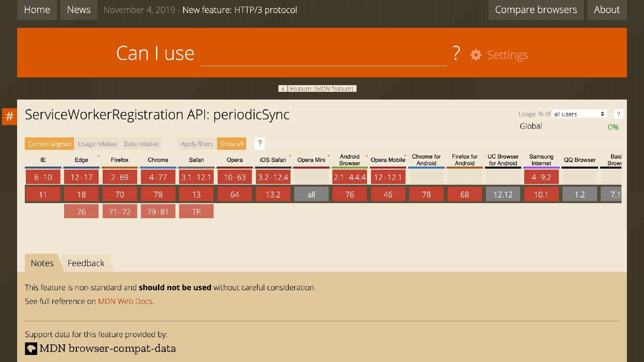The width and height of the screenshot is (644, 362).
Task: Follow the MDN Web Docs link
Action: (x=125, y=301)
